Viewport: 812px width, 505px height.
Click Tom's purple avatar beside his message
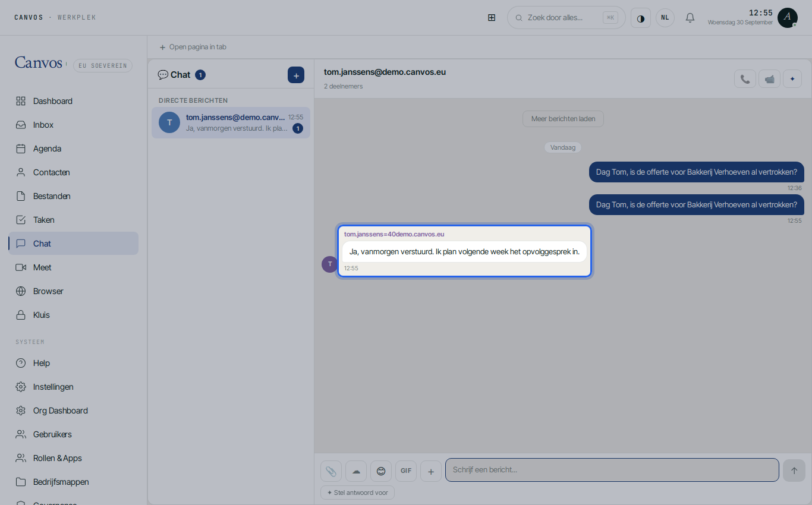click(330, 264)
